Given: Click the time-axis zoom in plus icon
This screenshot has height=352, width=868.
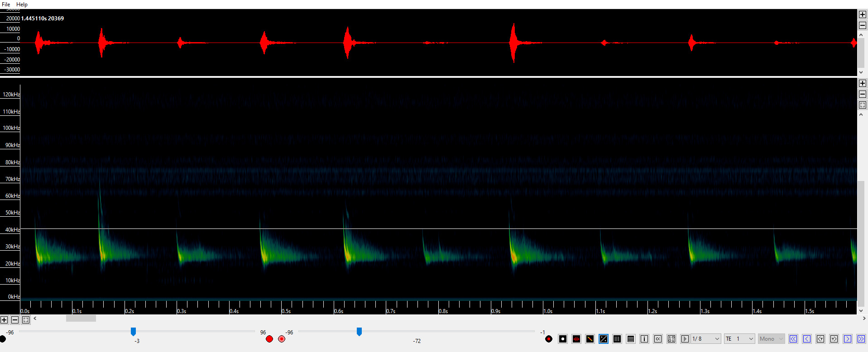Looking at the screenshot, I should [4, 320].
